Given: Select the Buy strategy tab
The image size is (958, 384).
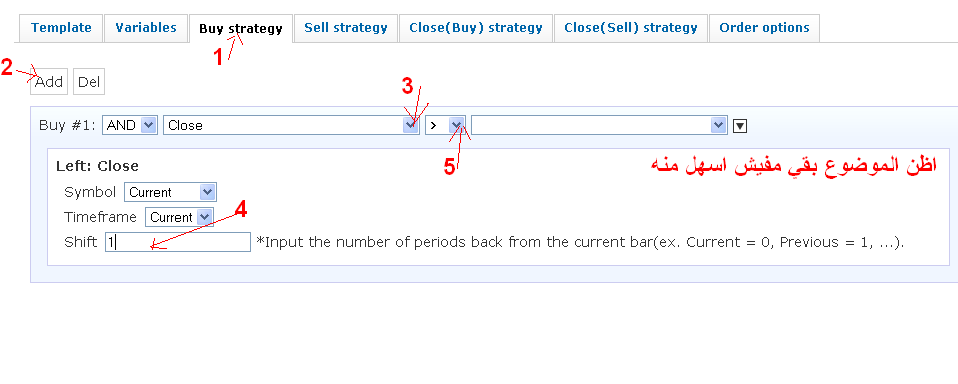Looking at the screenshot, I should point(241,29).
